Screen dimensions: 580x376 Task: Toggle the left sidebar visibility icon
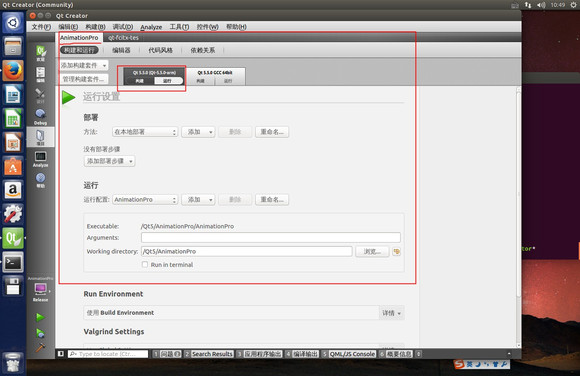(61, 354)
